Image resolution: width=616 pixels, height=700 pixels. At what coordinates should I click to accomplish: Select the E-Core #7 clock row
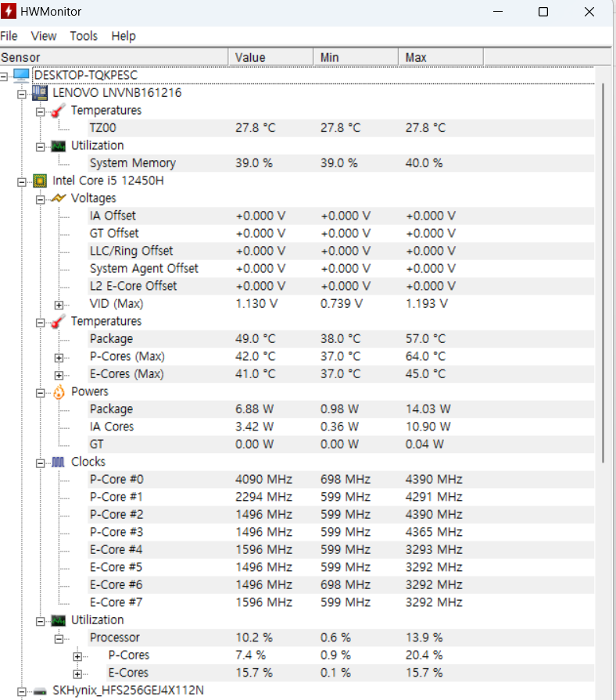pos(342,602)
